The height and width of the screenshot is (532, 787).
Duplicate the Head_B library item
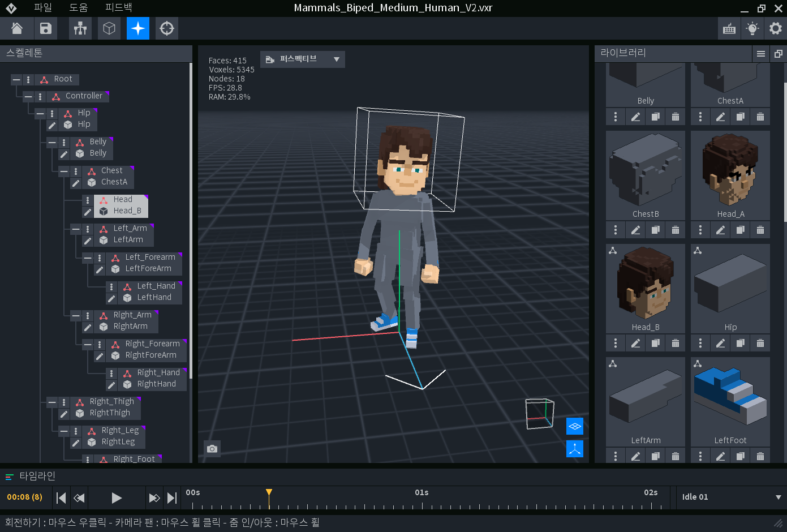point(655,343)
